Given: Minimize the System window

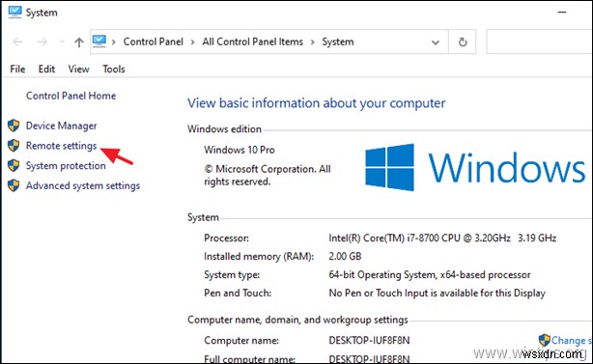Looking at the screenshot, I should coord(562,13).
